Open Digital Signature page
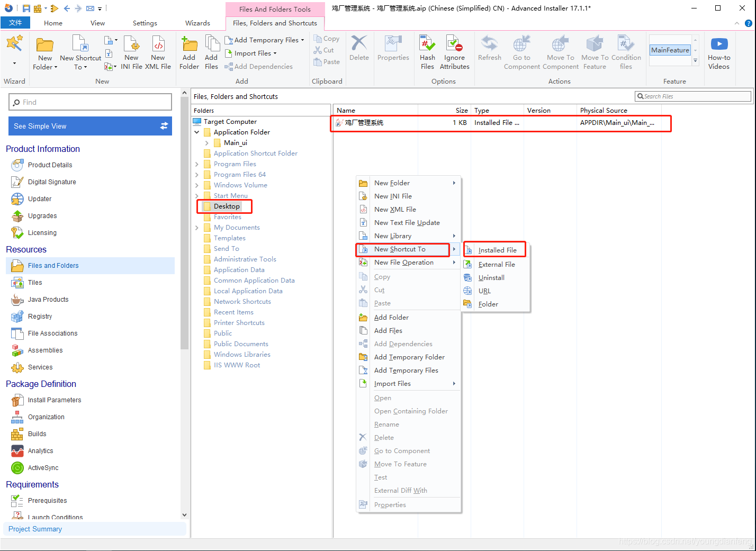Image resolution: width=756 pixels, height=551 pixels. [x=52, y=182]
